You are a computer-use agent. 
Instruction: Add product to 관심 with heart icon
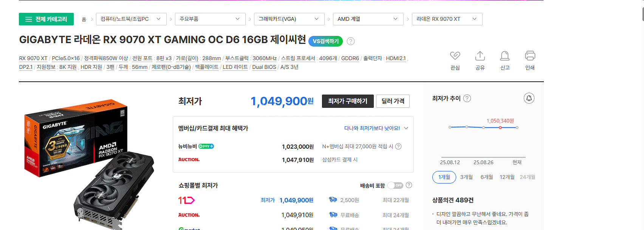coord(455,56)
